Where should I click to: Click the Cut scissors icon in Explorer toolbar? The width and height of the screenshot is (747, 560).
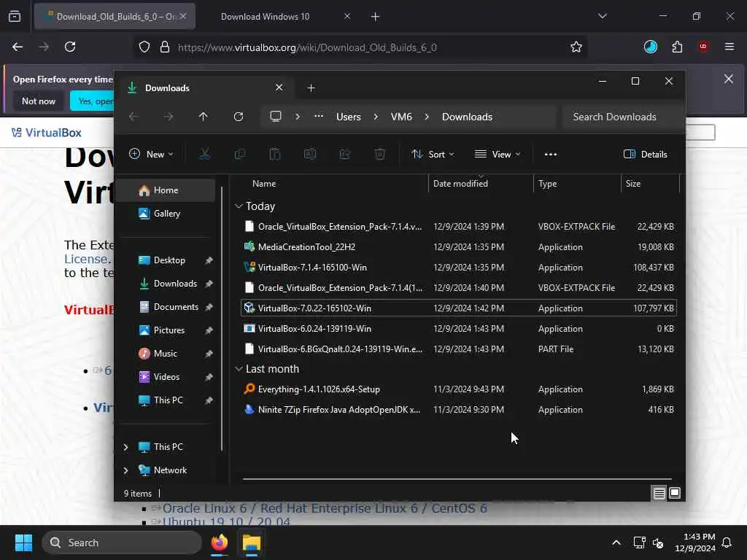tap(204, 155)
